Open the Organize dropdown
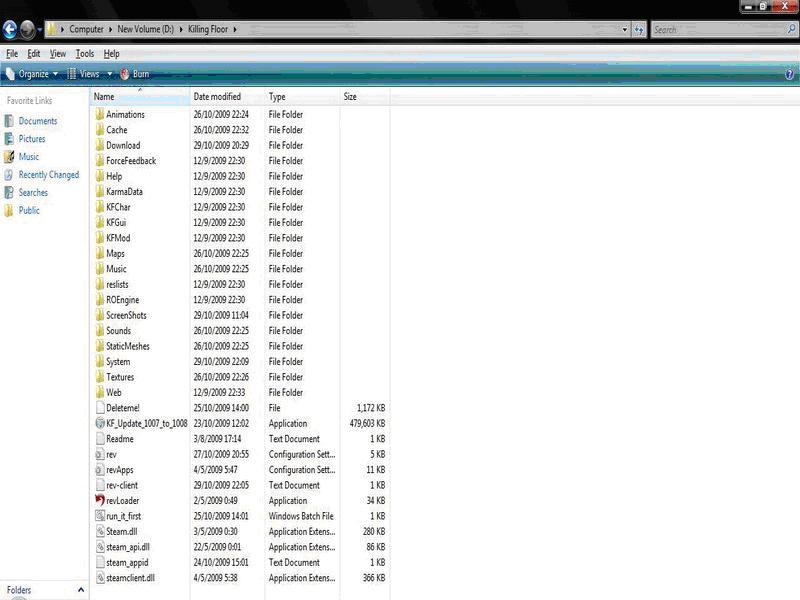This screenshot has height=600, width=800. click(x=32, y=74)
